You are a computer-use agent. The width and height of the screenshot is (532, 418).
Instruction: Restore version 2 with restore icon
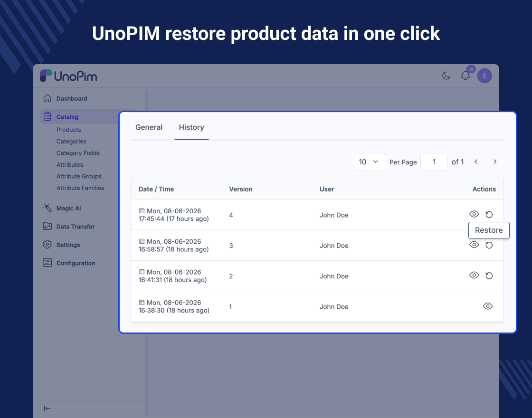click(x=489, y=275)
